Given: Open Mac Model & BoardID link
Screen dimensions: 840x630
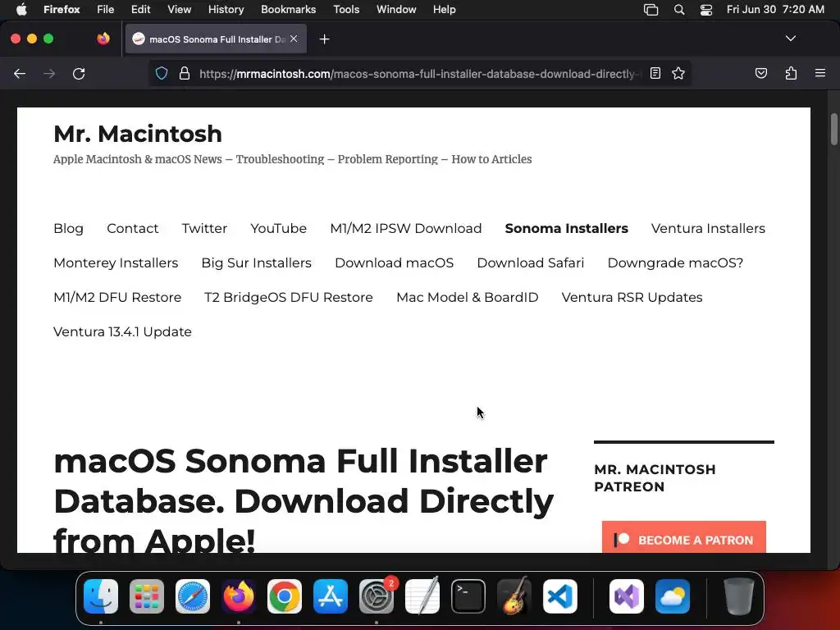Looking at the screenshot, I should [467, 297].
